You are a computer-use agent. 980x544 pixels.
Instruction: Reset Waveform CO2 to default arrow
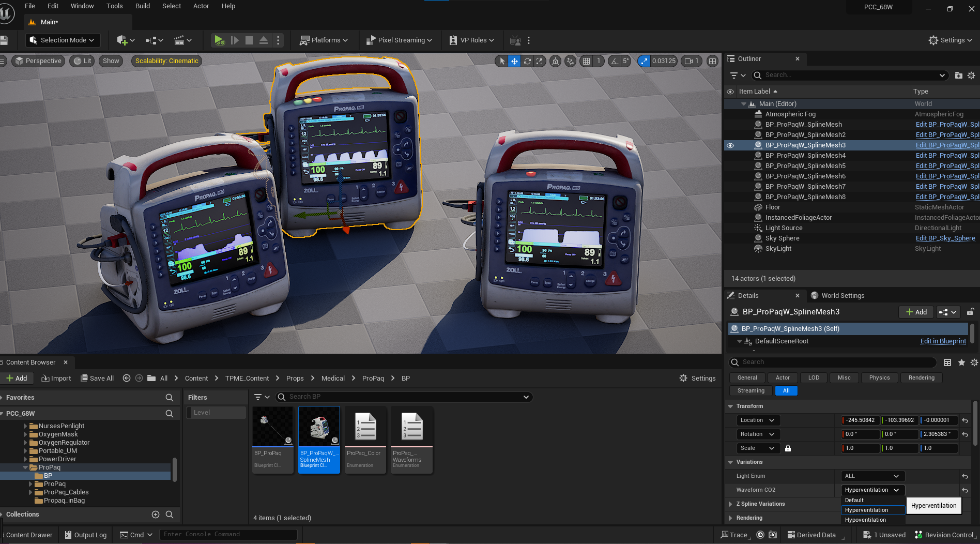pyautogui.click(x=964, y=490)
